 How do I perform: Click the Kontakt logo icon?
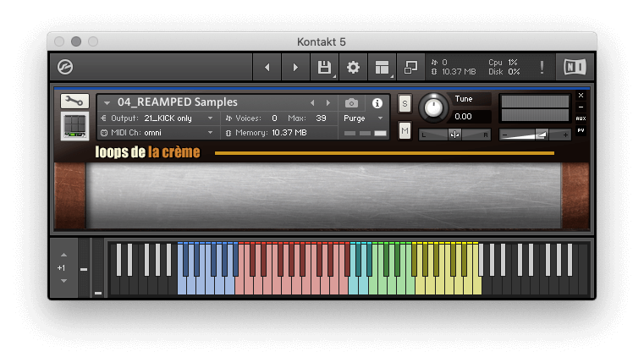pos(65,67)
